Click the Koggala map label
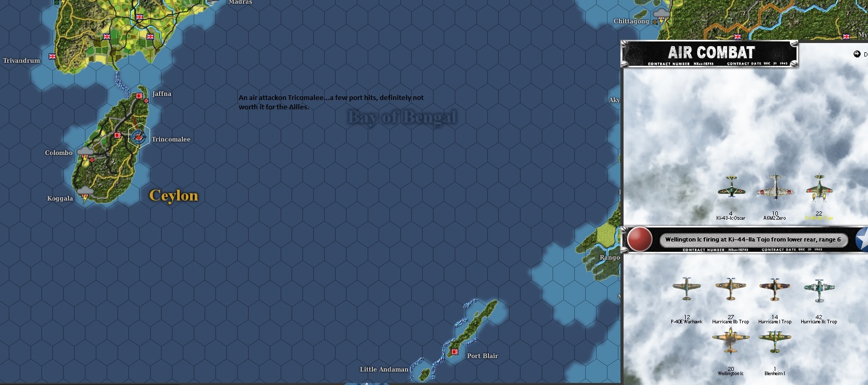 (x=60, y=198)
